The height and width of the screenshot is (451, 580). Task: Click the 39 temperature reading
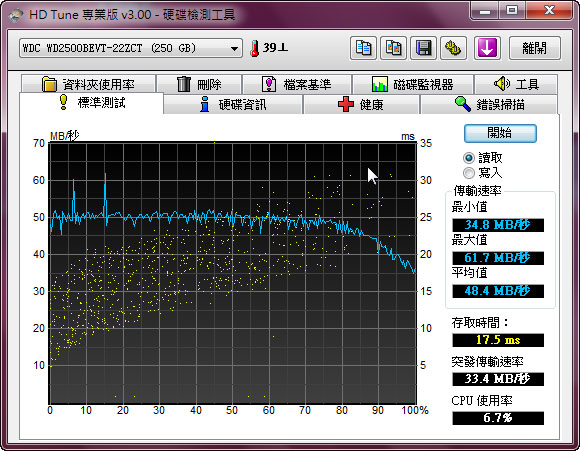click(275, 48)
